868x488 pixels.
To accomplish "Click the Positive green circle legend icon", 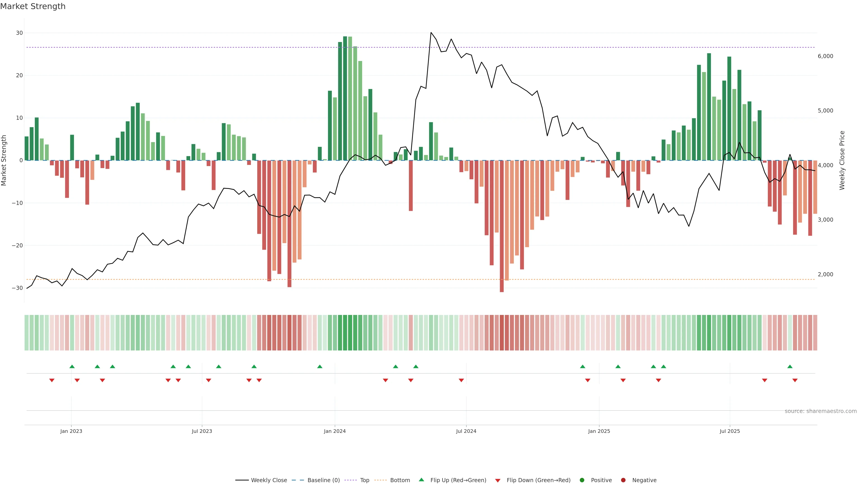I will tap(582, 480).
